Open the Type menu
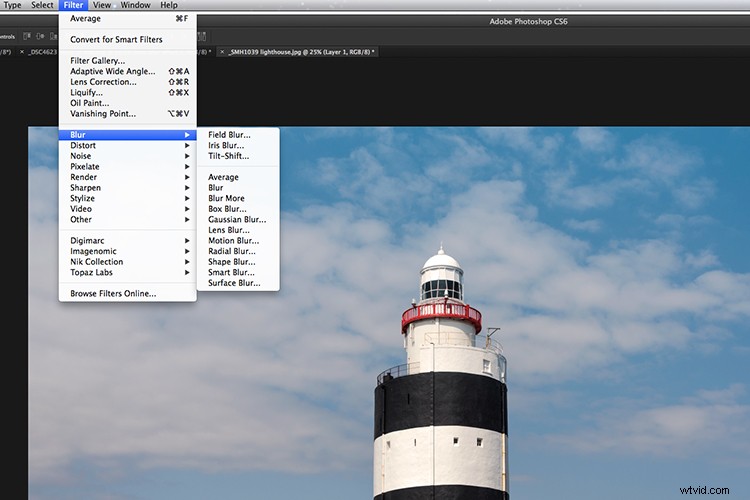750x500 pixels. [12, 5]
